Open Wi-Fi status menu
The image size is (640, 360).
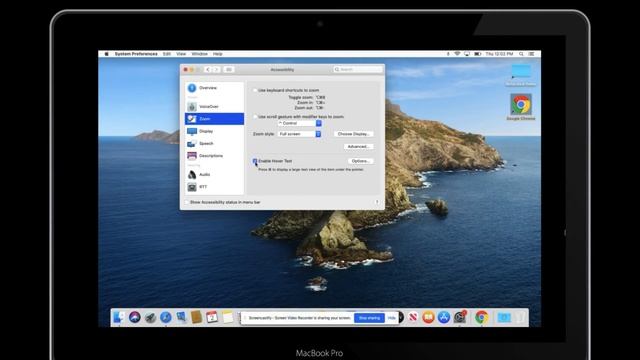[x=457, y=54]
